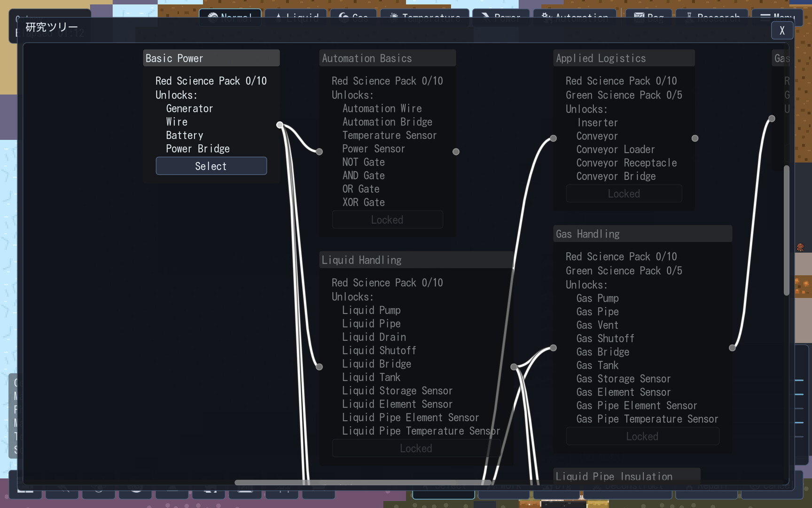812x508 pixels.
Task: Click the Automation Basics node header
Action: tap(387, 58)
